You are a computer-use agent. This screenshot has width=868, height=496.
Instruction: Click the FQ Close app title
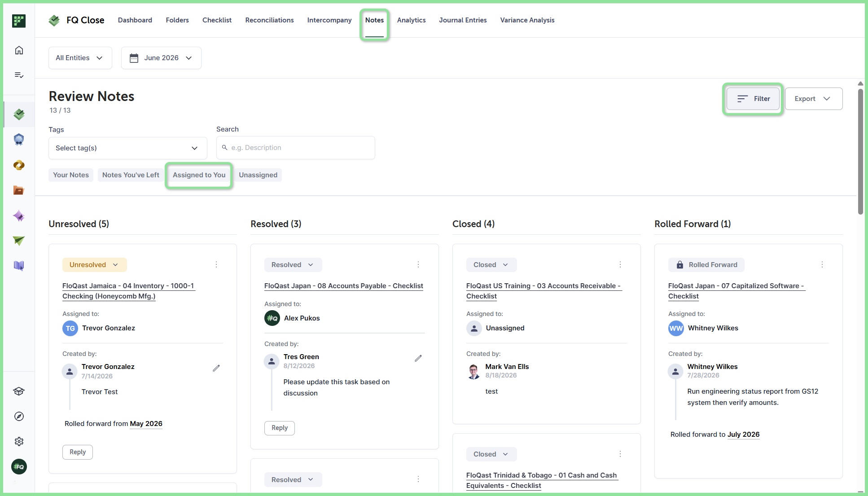[85, 20]
